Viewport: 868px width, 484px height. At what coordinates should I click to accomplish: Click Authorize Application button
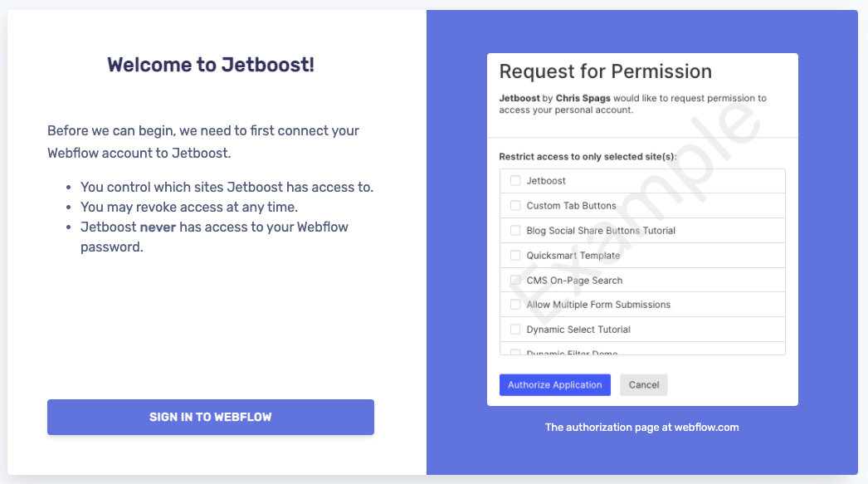[554, 385]
